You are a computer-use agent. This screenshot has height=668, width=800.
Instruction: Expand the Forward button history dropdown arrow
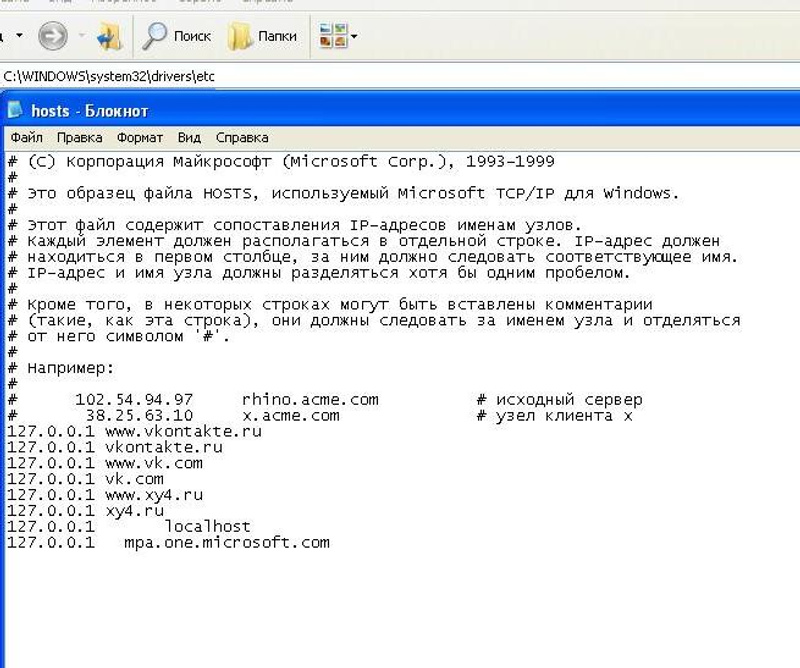tap(82, 36)
